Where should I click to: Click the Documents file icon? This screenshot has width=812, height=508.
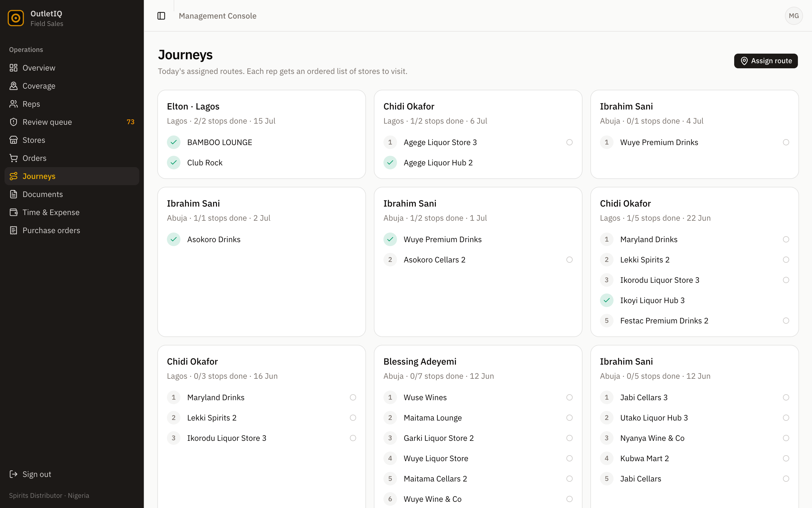[14, 194]
